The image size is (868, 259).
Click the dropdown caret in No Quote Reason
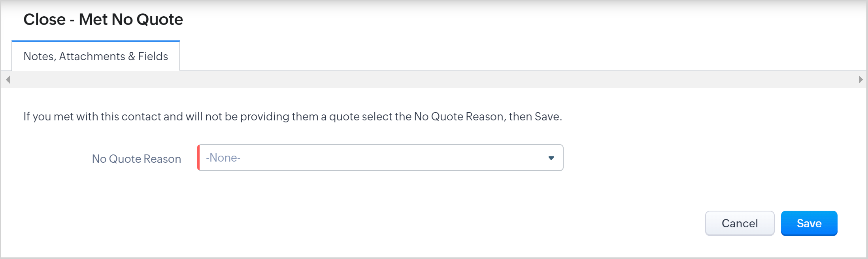tap(551, 158)
